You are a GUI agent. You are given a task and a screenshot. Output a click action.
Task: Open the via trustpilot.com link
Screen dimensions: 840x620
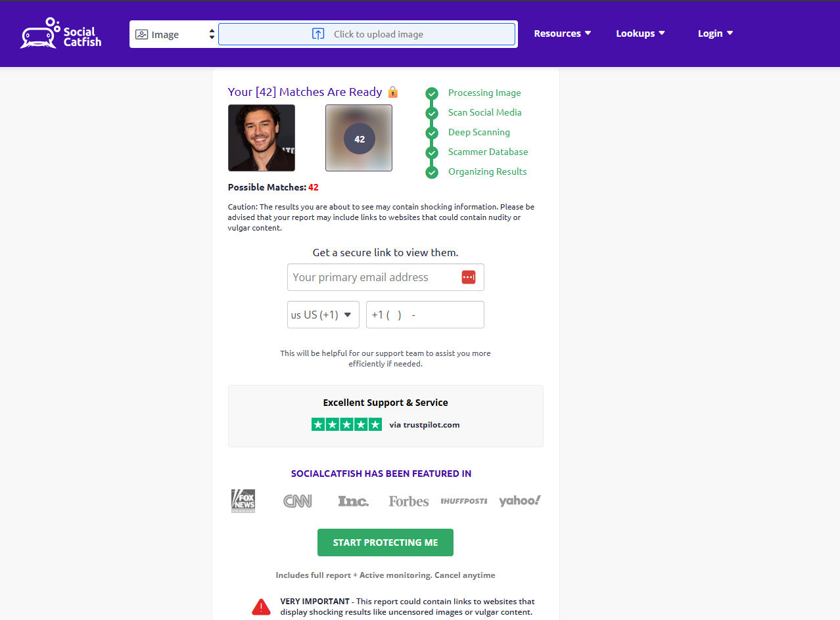pyautogui.click(x=424, y=425)
